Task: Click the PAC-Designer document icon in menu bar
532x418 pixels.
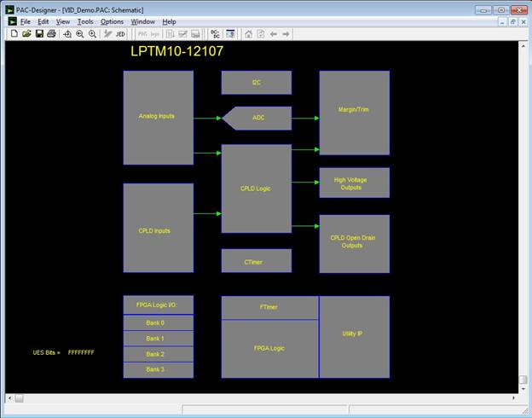Action: [x=12, y=21]
